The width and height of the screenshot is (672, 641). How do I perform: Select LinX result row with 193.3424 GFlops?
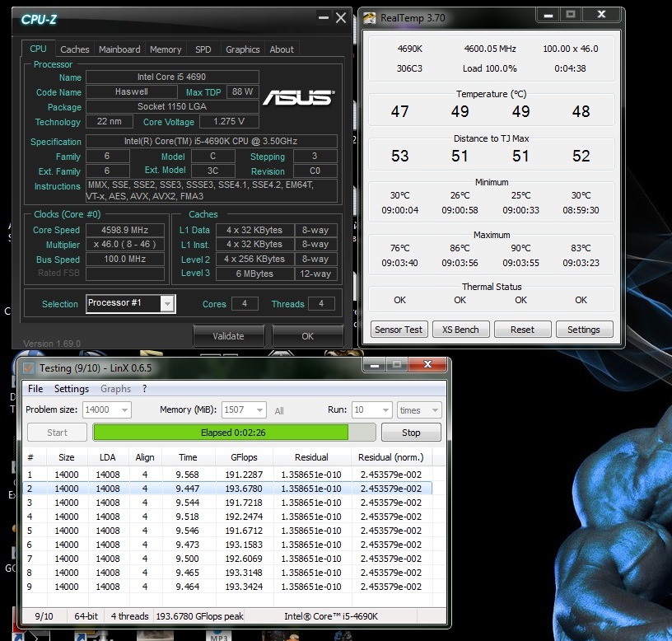(227, 587)
